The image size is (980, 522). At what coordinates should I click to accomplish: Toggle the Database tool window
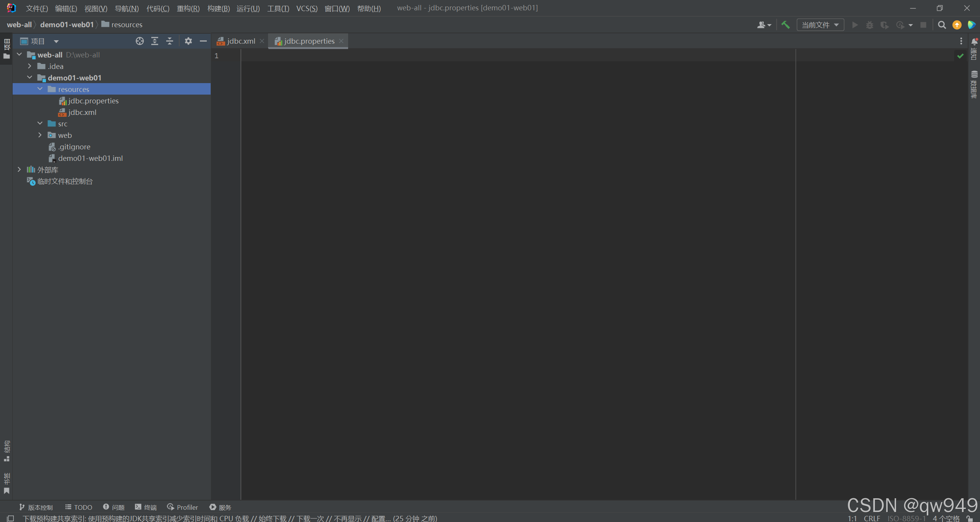974,84
